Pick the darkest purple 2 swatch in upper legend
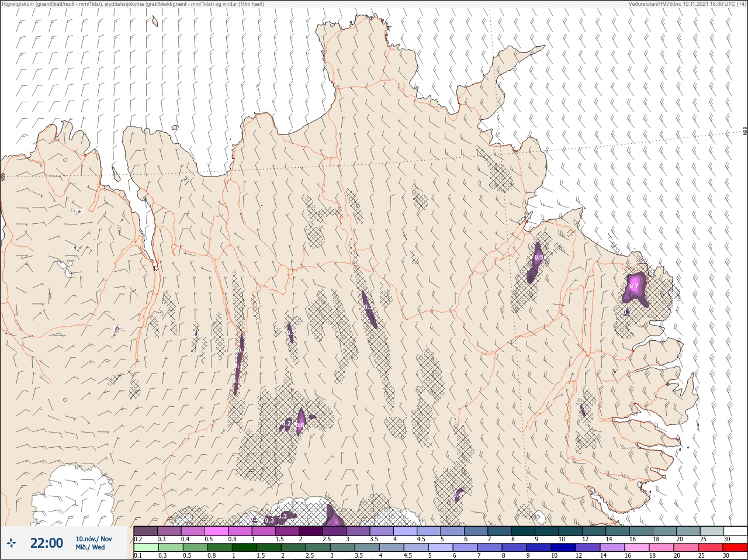 click(x=311, y=531)
